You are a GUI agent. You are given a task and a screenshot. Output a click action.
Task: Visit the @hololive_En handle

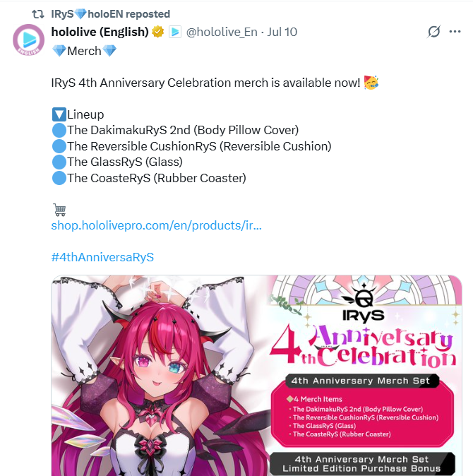click(x=222, y=32)
